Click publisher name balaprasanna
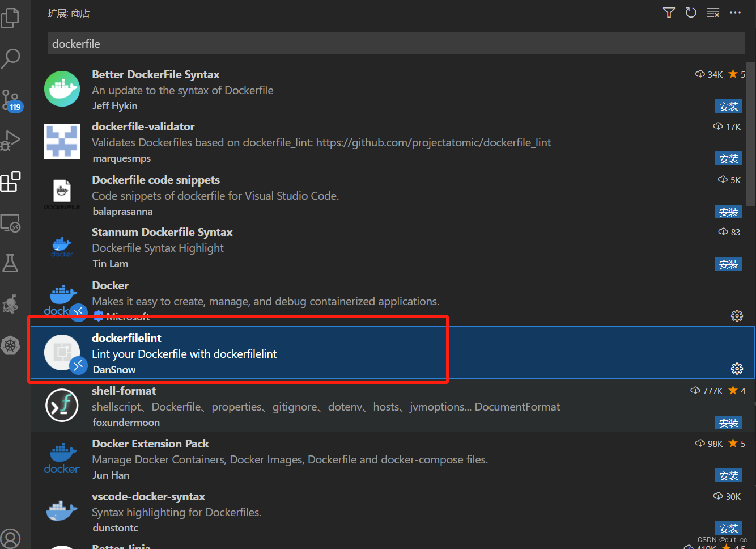The height and width of the screenshot is (549, 756). (x=122, y=212)
